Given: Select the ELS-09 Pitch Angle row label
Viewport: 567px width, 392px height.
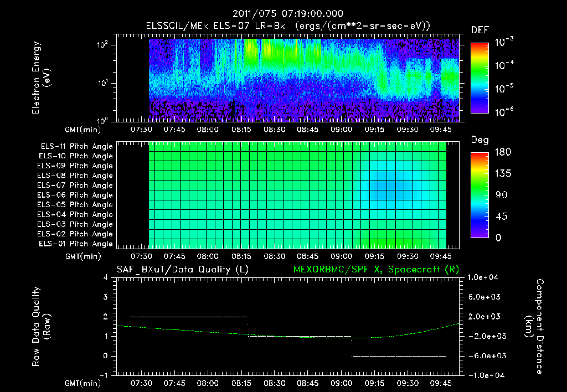Looking at the screenshot, I should coord(75,166).
